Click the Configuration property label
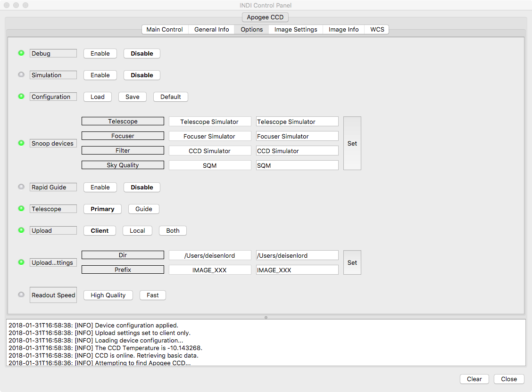This screenshot has height=392, width=532. click(53, 97)
